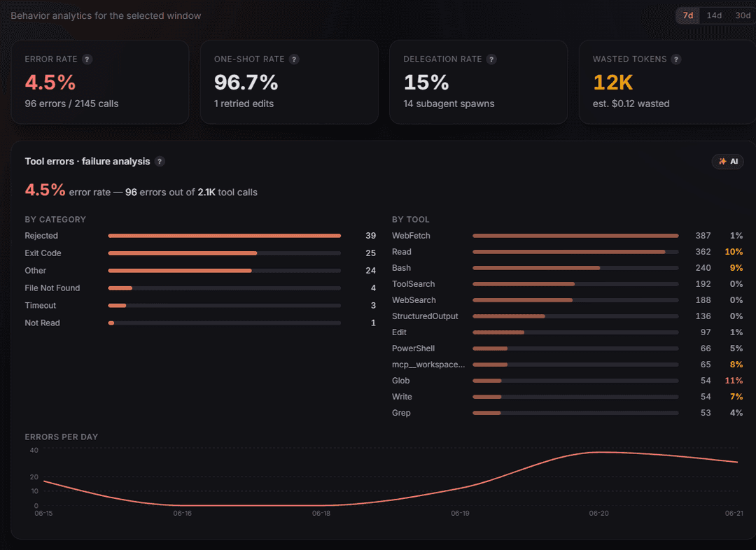Click the Tool errors failure analysis help icon

pyautogui.click(x=160, y=162)
